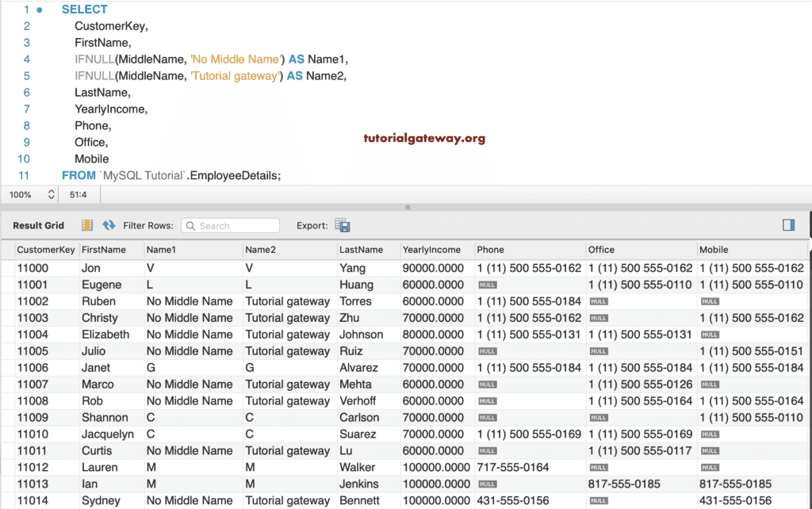The height and width of the screenshot is (509, 812).
Task: Toggle the result grid side panel icon
Action: coord(788,225)
